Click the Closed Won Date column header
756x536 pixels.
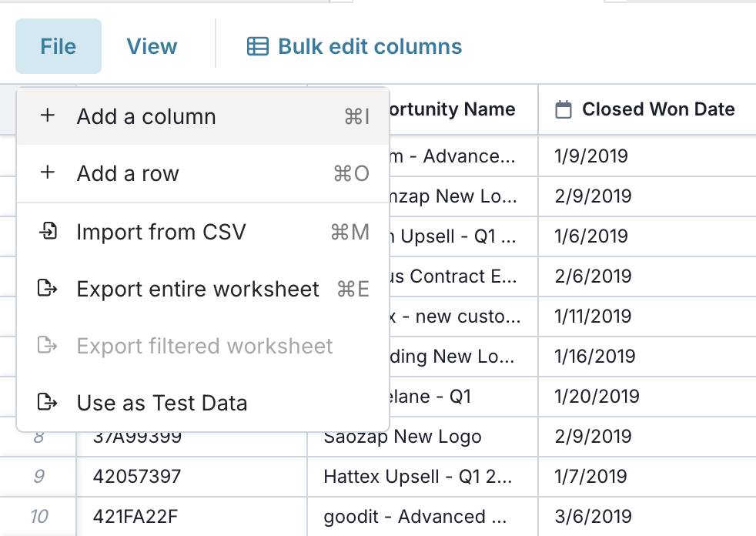647,109
